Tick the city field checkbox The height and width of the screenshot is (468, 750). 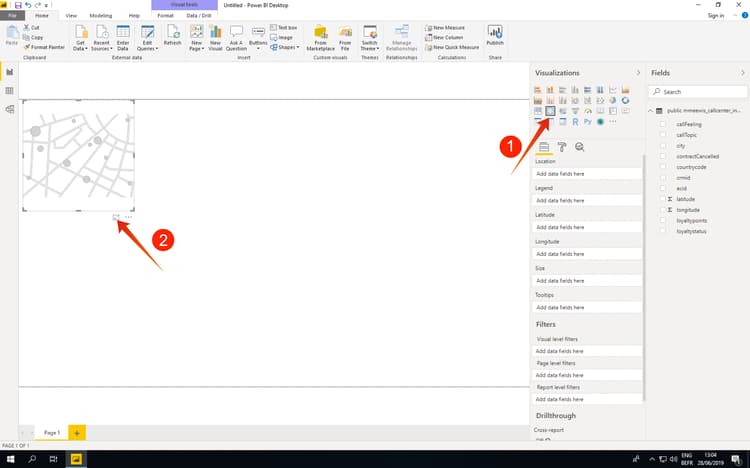click(663, 145)
